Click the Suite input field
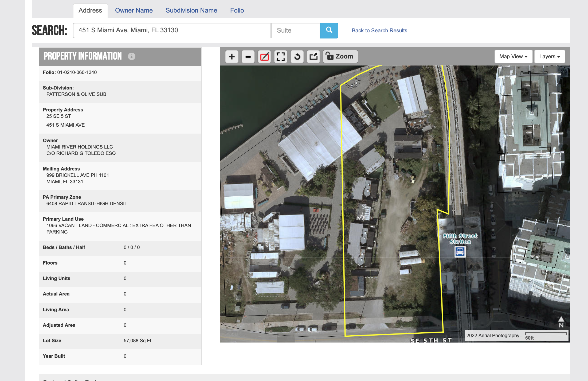588x381 pixels. [295, 30]
